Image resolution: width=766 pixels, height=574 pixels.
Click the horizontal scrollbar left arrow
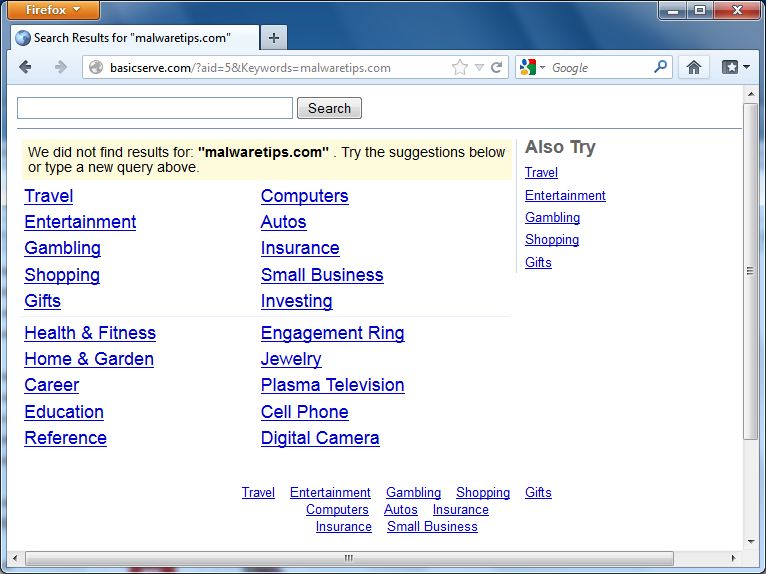[x=15, y=558]
